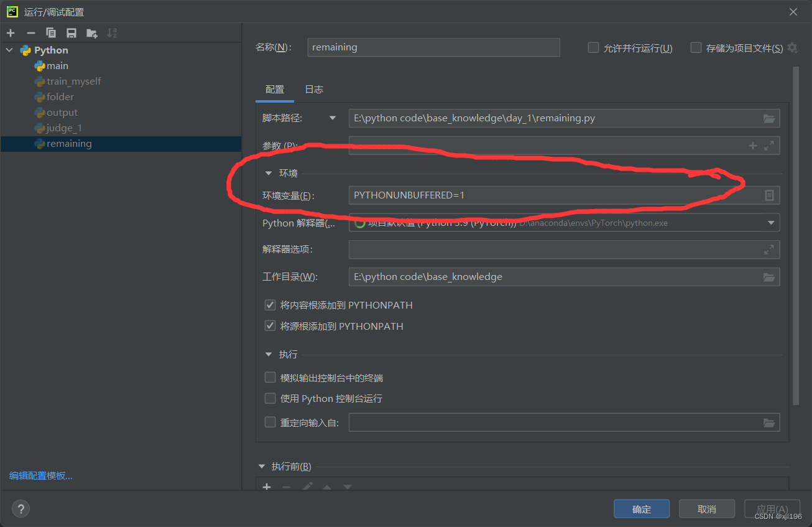Viewport: 812px width, 527px height.
Task: Confirm with the 确定 button
Action: (642, 509)
